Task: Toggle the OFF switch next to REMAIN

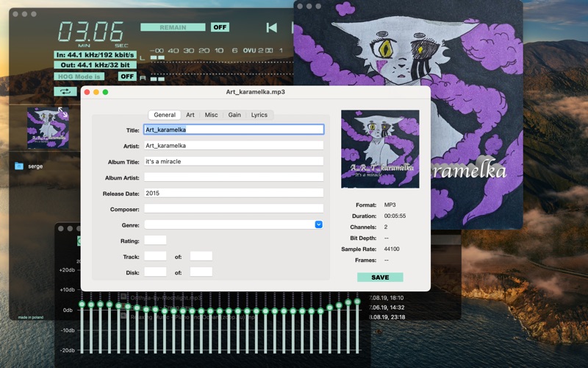Action: [x=220, y=27]
